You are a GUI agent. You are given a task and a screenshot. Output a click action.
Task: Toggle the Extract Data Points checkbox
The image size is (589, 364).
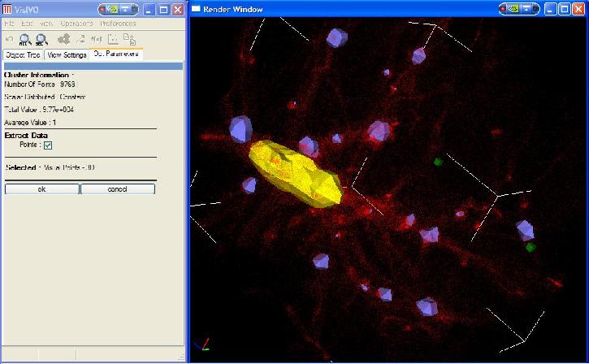coord(48,145)
